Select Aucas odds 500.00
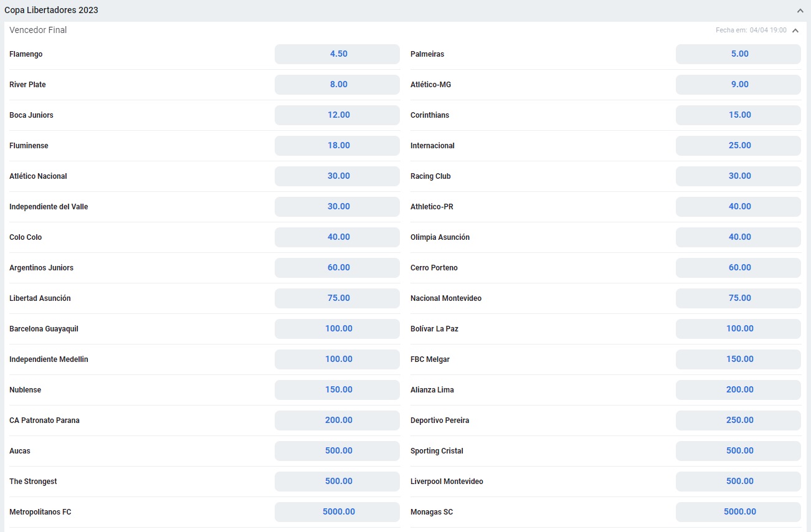 coord(337,451)
